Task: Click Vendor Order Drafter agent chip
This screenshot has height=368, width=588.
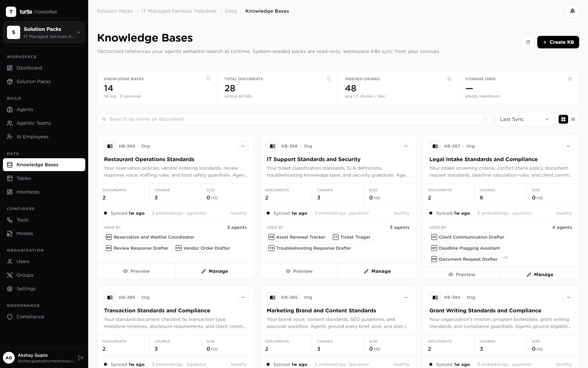Action: pyautogui.click(x=204, y=248)
